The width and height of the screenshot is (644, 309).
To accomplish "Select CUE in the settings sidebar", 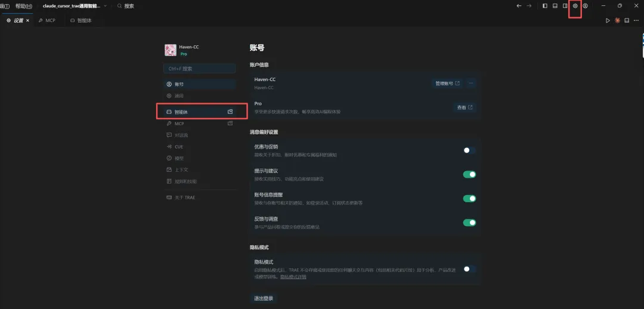I will click(x=199, y=147).
